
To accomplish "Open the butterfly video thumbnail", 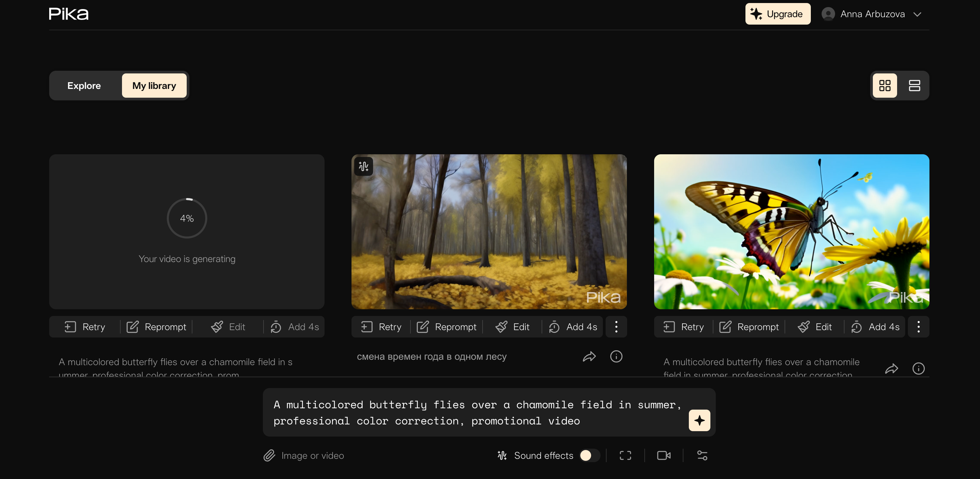I will pos(791,231).
